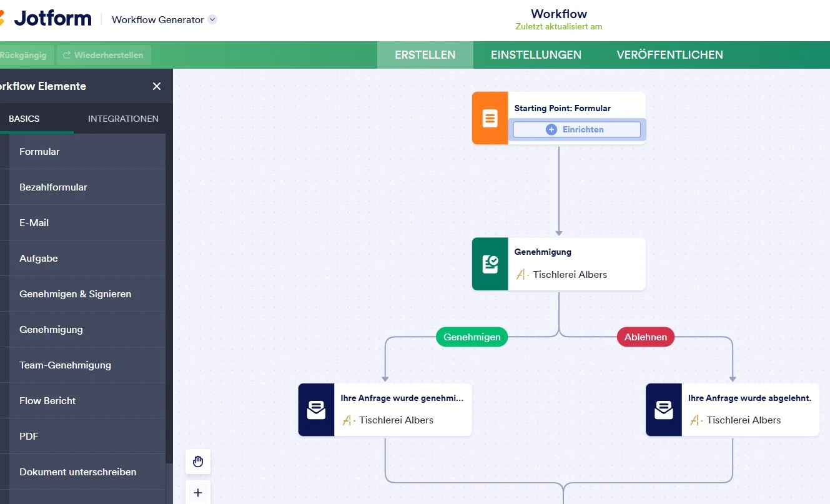Viewport: 830px width, 504px height.
Task: Choose Team-Genehmigung from the elements list
Action: pos(65,365)
